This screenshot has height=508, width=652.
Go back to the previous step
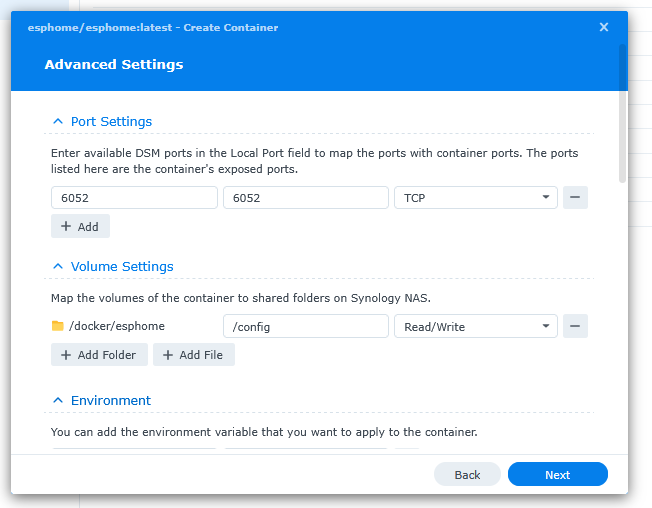(x=467, y=474)
